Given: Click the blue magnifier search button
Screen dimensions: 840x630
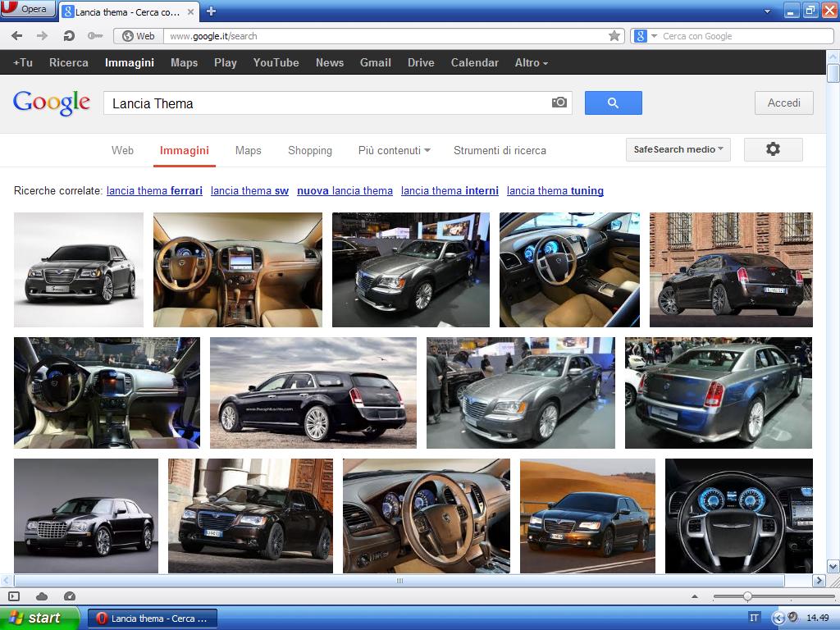Looking at the screenshot, I should (614, 103).
